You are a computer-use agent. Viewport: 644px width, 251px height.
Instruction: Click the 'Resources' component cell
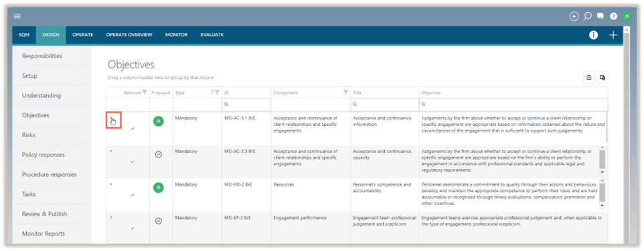311,195
